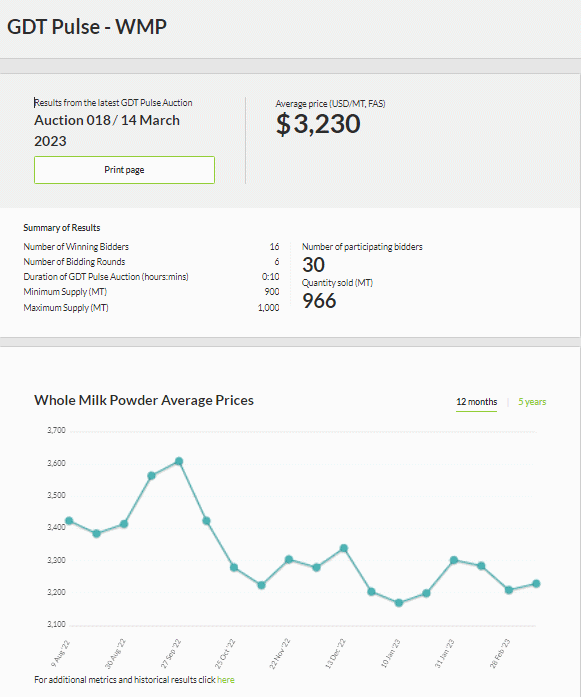581x697 pixels.
Task: Click the 28 Feb '23 x-axis label
Action: (x=500, y=653)
